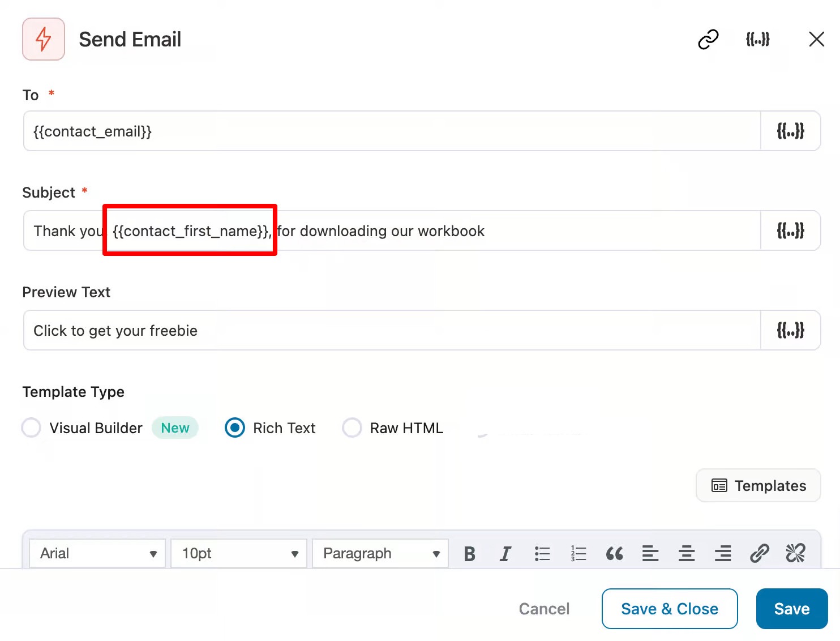Image resolution: width=840 pixels, height=641 pixels.
Task: Open merge tags from the header braces icon
Action: point(757,40)
